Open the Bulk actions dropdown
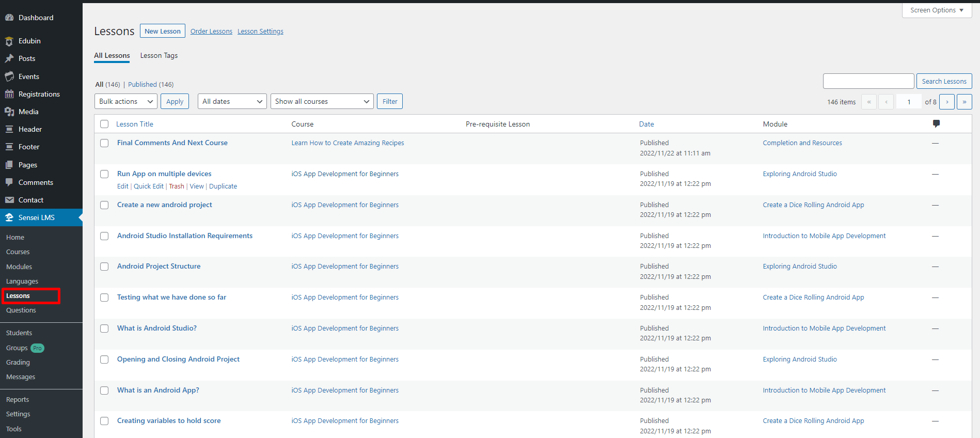The height and width of the screenshot is (438, 980). click(126, 101)
